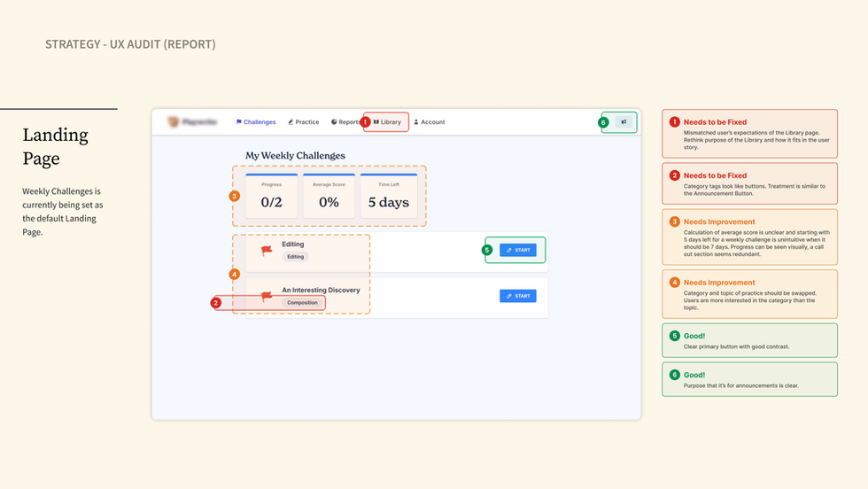The width and height of the screenshot is (868, 489).
Task: Start the An Interesting Discovery challenge
Action: click(518, 296)
